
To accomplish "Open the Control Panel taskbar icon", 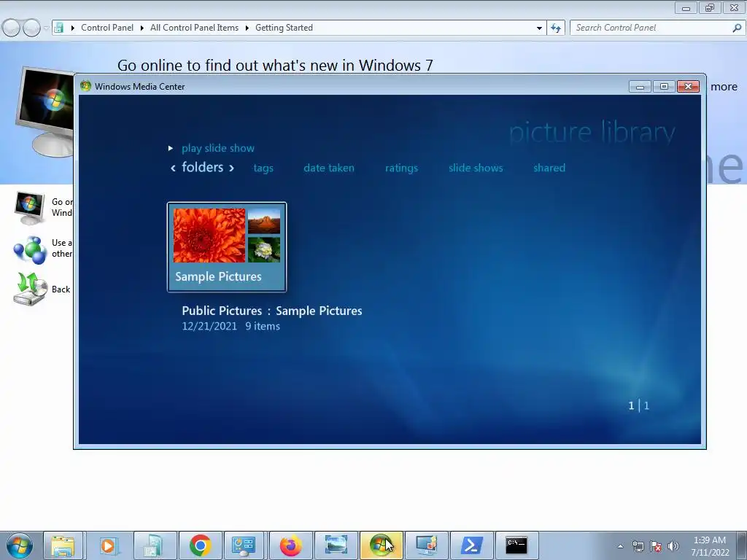I will [x=244, y=545].
